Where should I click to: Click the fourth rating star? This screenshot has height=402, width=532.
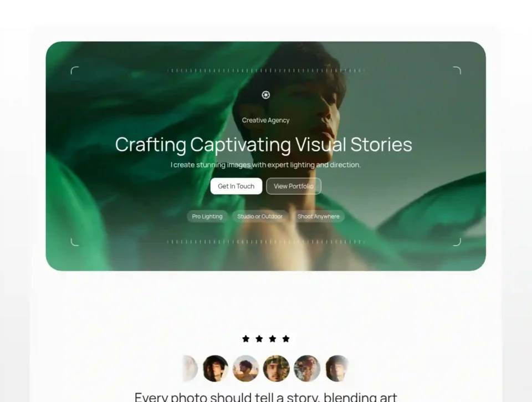pos(286,338)
